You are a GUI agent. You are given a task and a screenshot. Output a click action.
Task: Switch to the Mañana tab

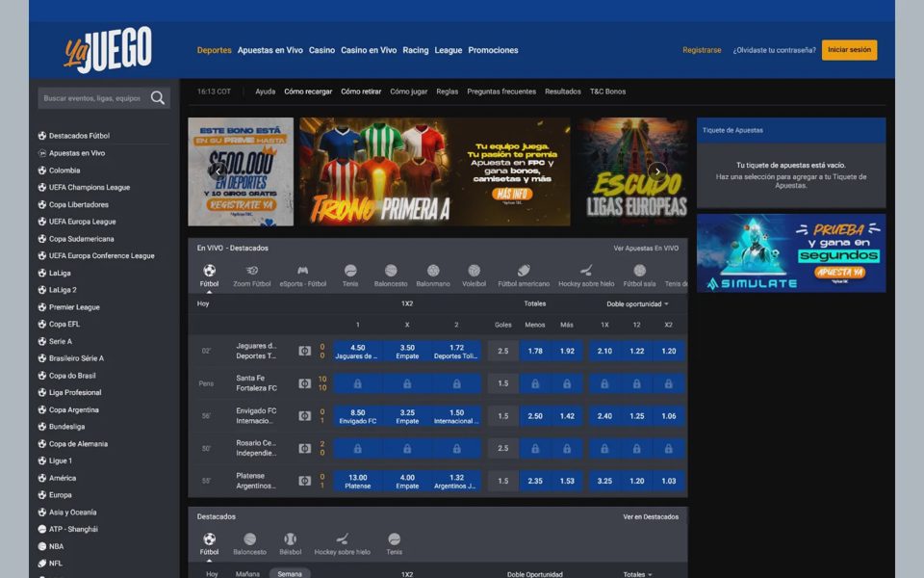(x=247, y=574)
